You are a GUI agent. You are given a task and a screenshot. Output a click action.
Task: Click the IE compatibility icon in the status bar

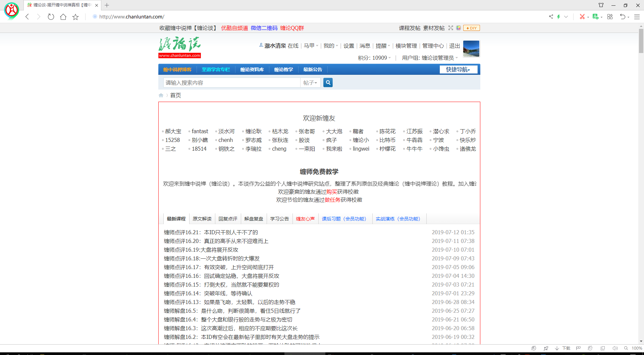590,348
